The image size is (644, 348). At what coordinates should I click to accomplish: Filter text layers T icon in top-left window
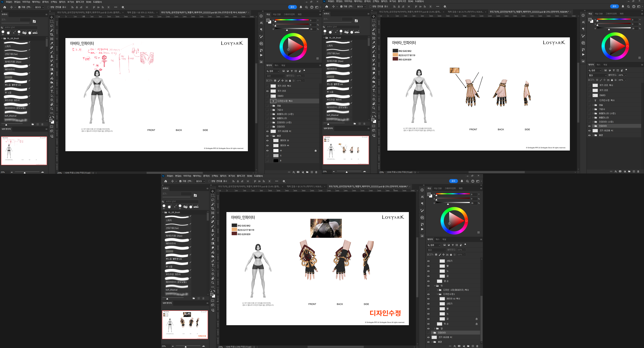coord(292,71)
